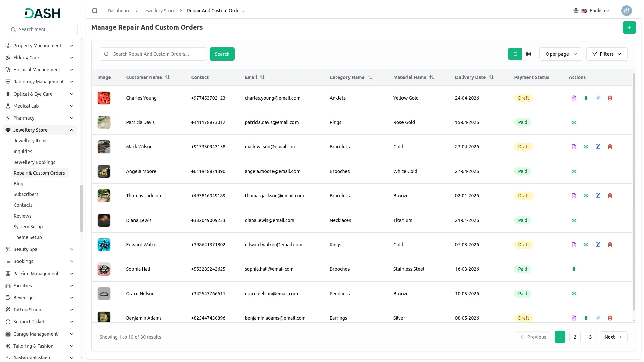Image resolution: width=644 pixels, height=362 pixels.
Task: Open Jewellery Bookings in the sidebar
Action: coord(34,162)
